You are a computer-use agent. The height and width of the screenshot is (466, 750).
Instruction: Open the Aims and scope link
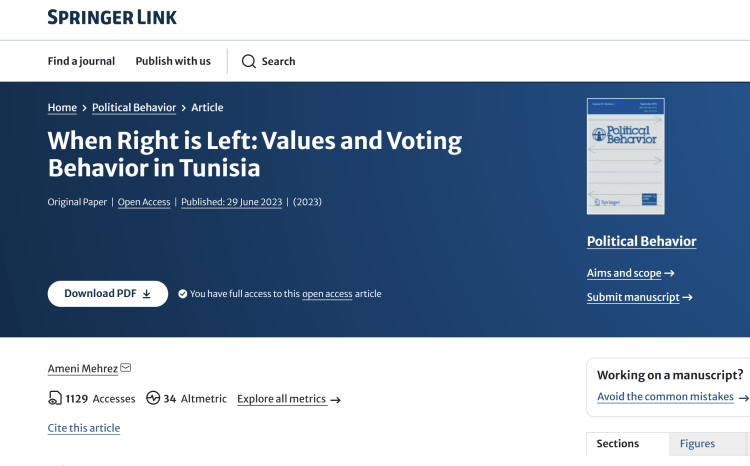click(x=624, y=273)
